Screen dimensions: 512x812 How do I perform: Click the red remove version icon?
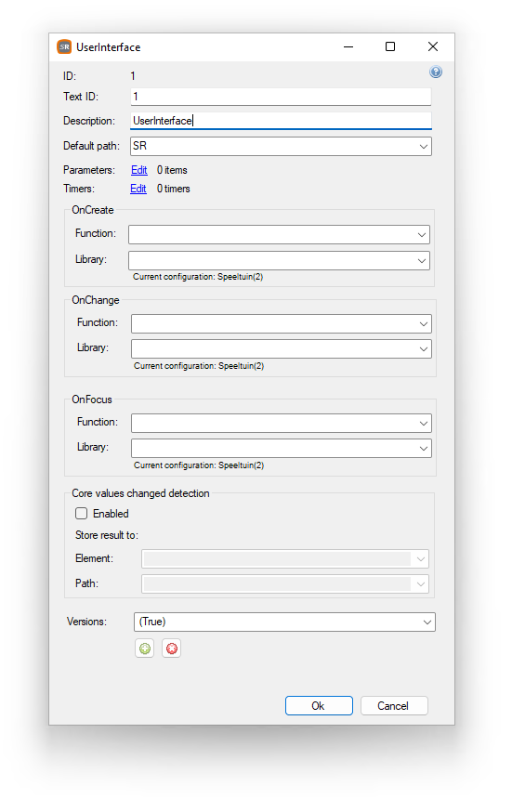click(x=171, y=648)
